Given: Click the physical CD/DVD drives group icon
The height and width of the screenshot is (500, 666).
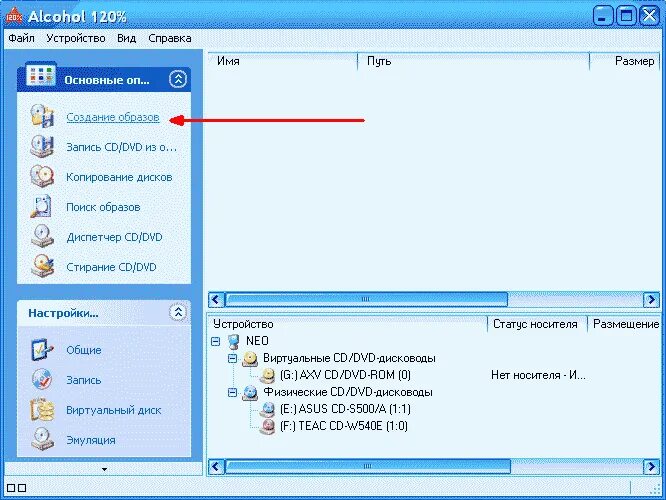Looking at the screenshot, I should pos(250,393).
